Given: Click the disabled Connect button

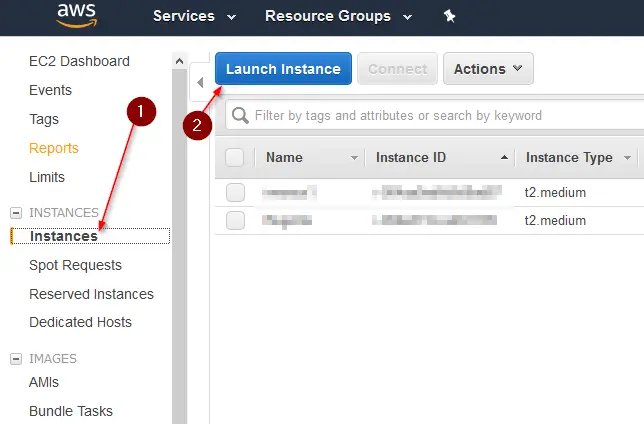Looking at the screenshot, I should click(x=397, y=69).
